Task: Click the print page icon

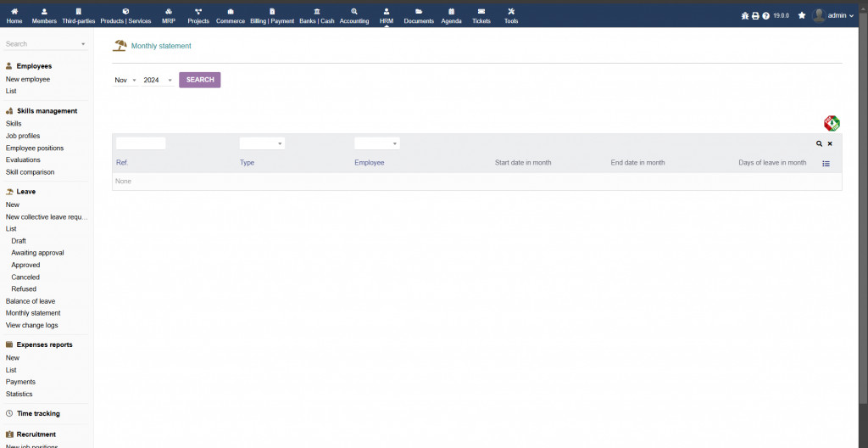Action: (x=755, y=16)
